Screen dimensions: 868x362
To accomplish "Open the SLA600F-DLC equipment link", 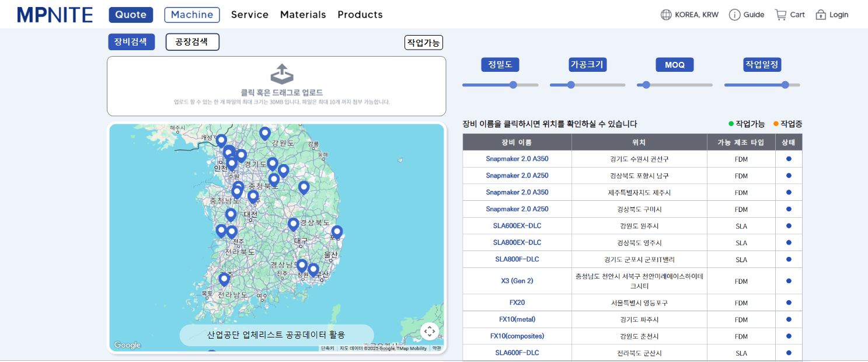I will (517, 353).
